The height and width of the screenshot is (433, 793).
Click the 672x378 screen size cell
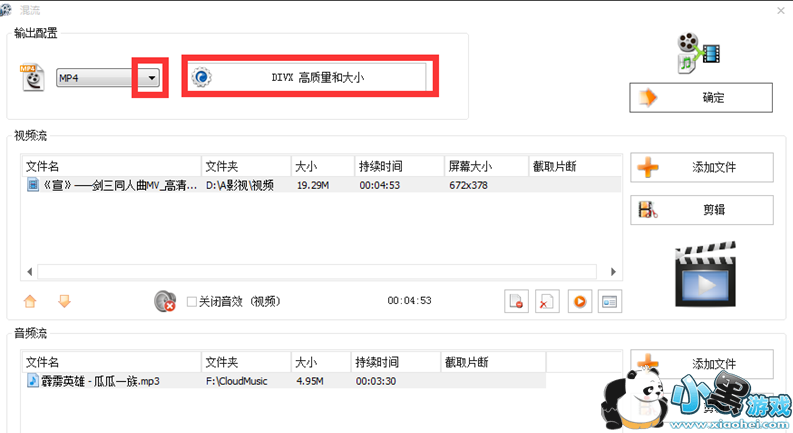(468, 186)
